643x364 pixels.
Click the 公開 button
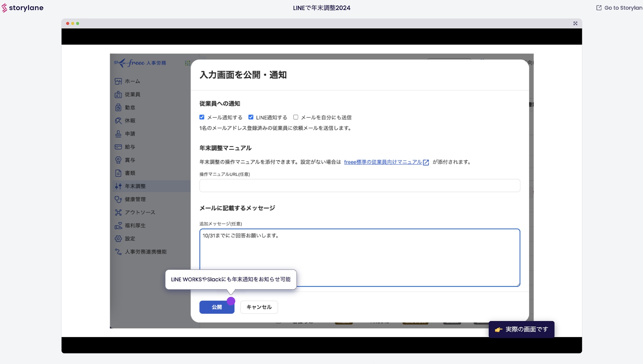coord(216,307)
